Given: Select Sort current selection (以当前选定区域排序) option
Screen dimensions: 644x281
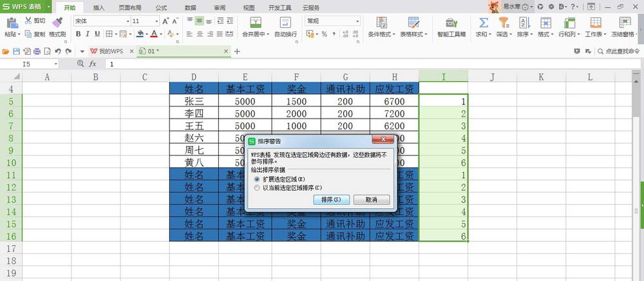Looking at the screenshot, I should (257, 188).
